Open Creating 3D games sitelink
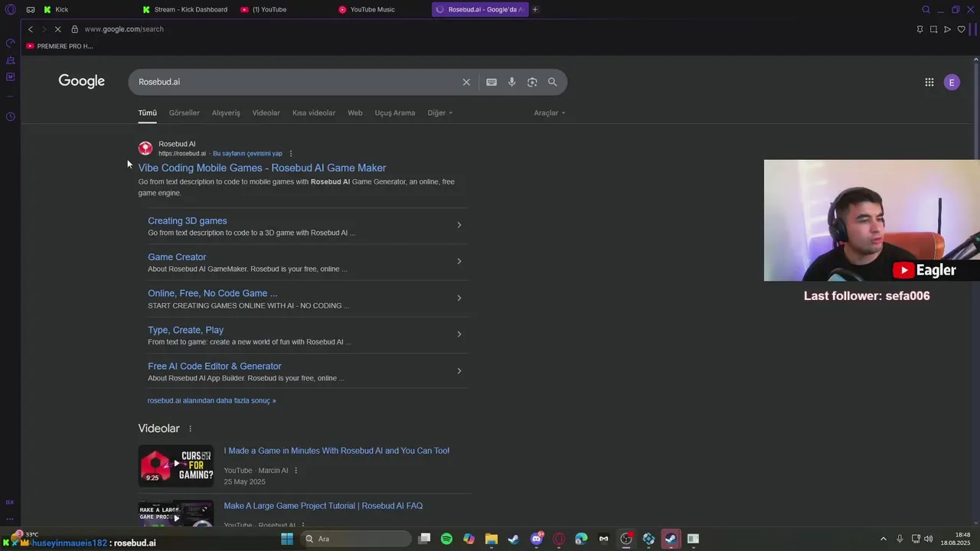The height and width of the screenshot is (551, 980). point(187,220)
